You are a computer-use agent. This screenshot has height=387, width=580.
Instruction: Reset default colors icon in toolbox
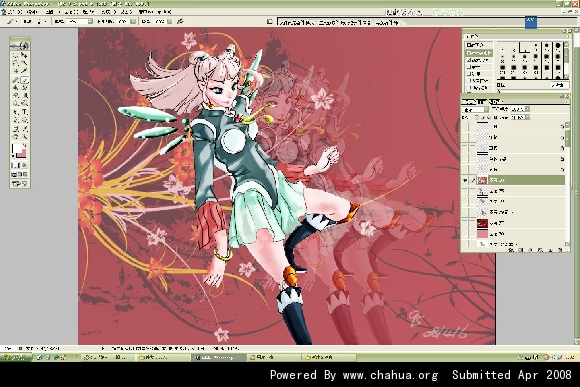[x=14, y=157]
